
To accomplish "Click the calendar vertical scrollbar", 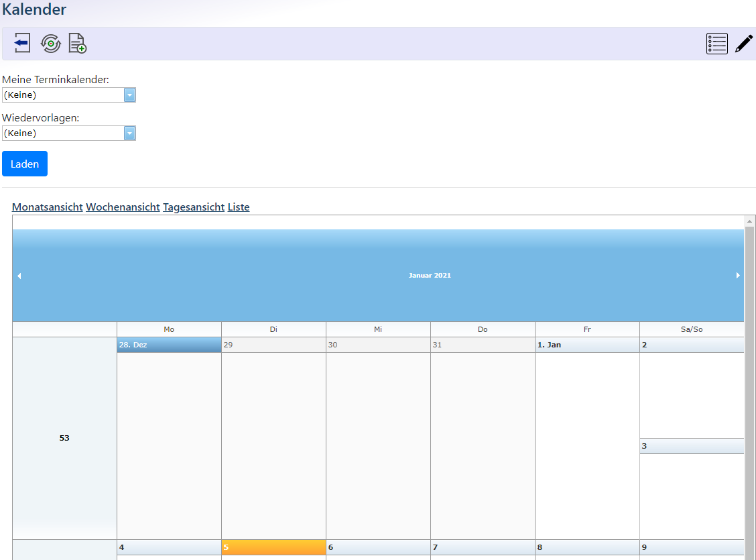I will pos(749,389).
